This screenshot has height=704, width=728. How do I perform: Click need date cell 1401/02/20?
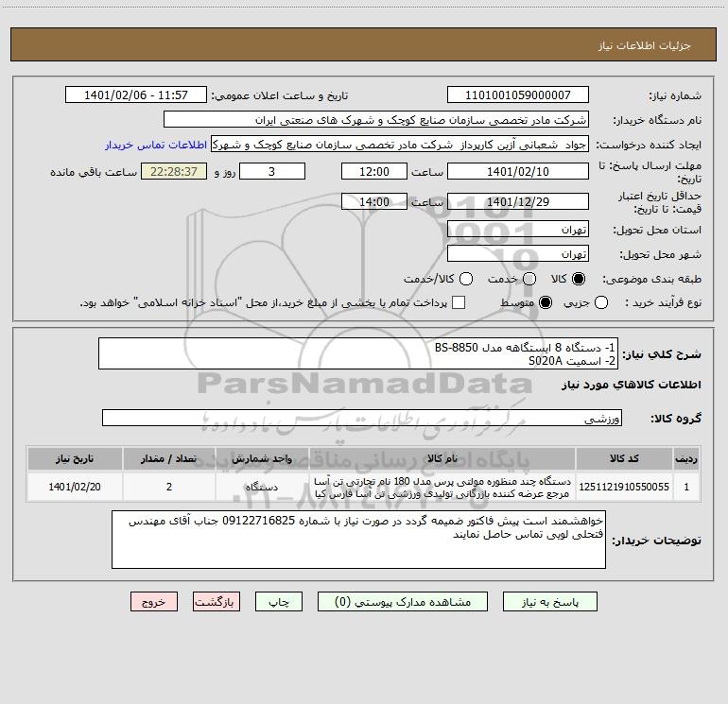(75, 487)
